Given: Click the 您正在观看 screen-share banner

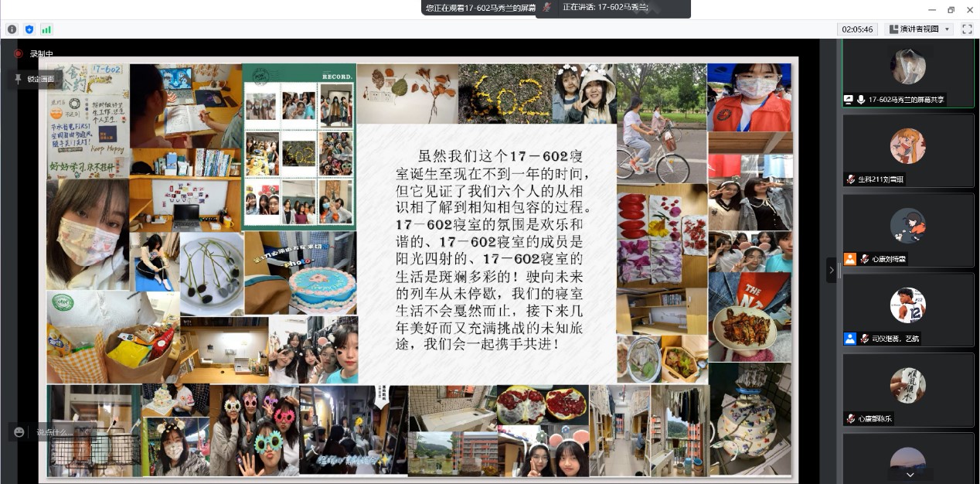Looking at the screenshot, I should tap(479, 8).
